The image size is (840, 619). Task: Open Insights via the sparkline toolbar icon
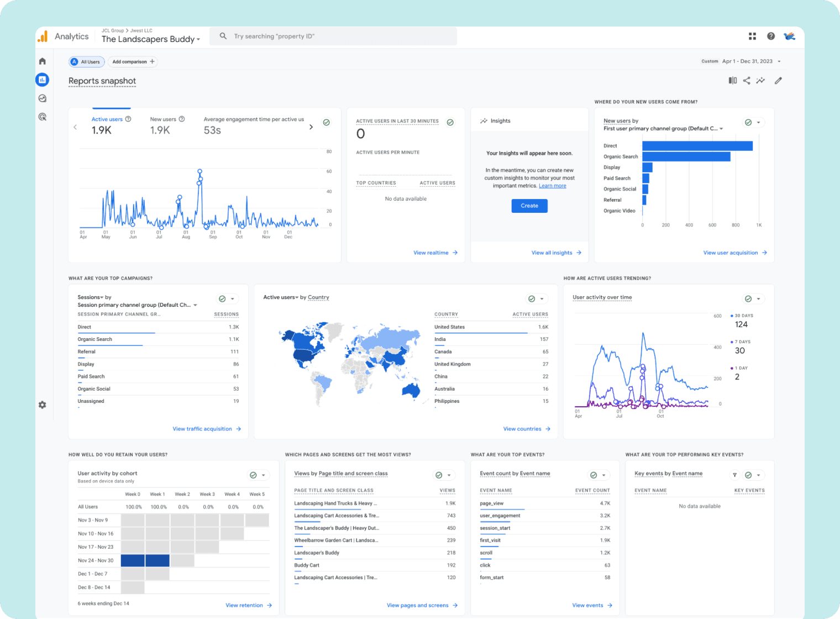tap(760, 80)
